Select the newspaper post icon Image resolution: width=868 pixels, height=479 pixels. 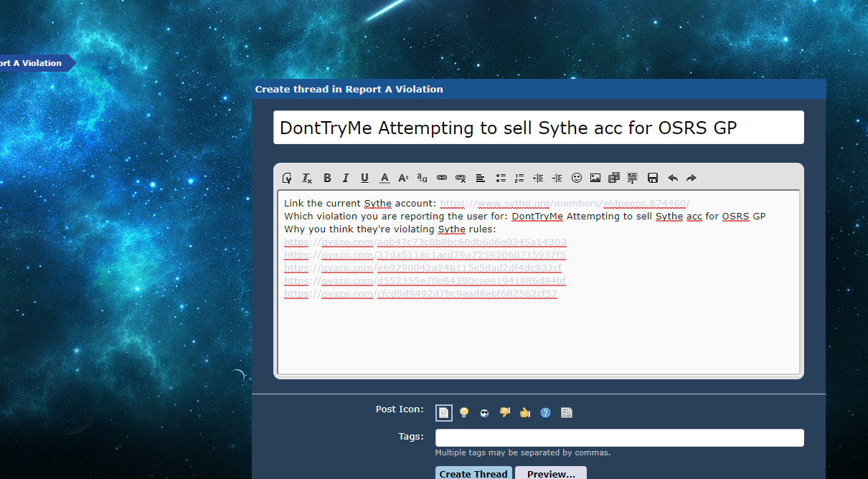[567, 412]
